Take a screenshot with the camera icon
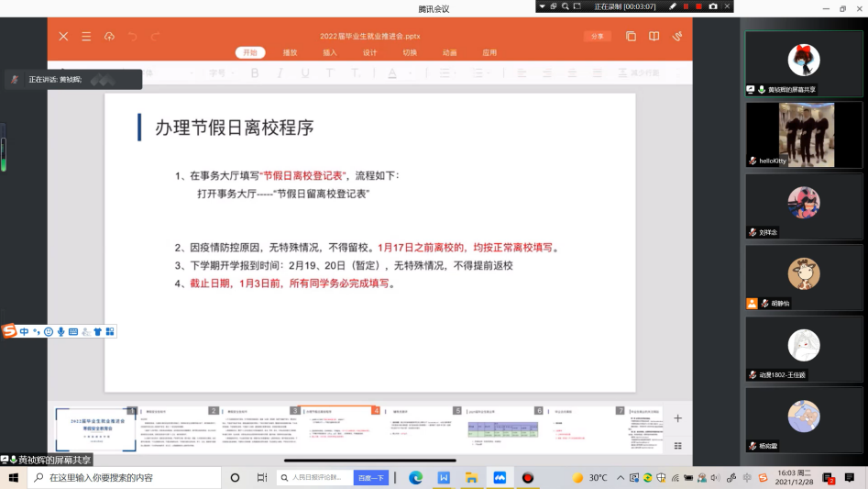The width and height of the screenshot is (868, 489). click(x=713, y=6)
